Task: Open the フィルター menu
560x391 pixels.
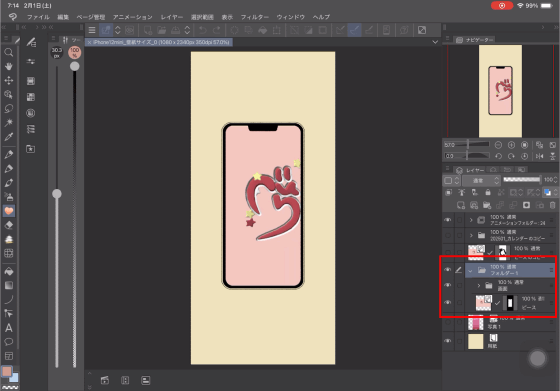Action: (255, 17)
